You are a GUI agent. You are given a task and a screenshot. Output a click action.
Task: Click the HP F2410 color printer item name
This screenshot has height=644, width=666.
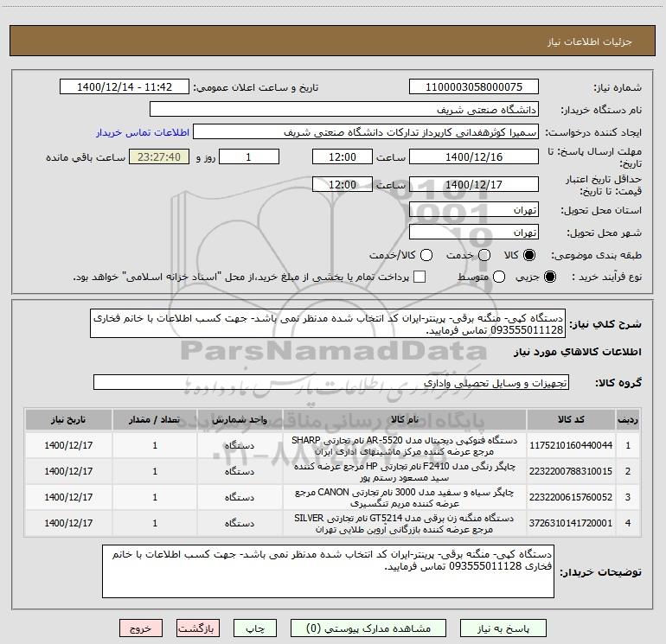click(404, 472)
